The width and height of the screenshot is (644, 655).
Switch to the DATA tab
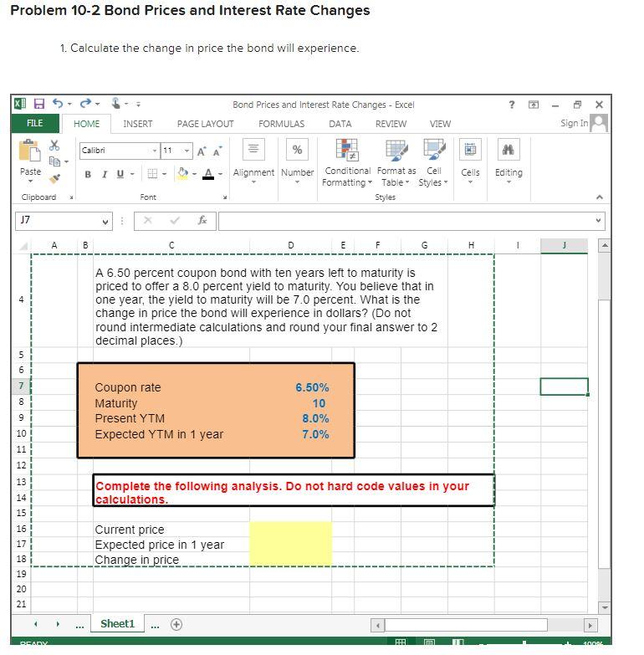[340, 124]
